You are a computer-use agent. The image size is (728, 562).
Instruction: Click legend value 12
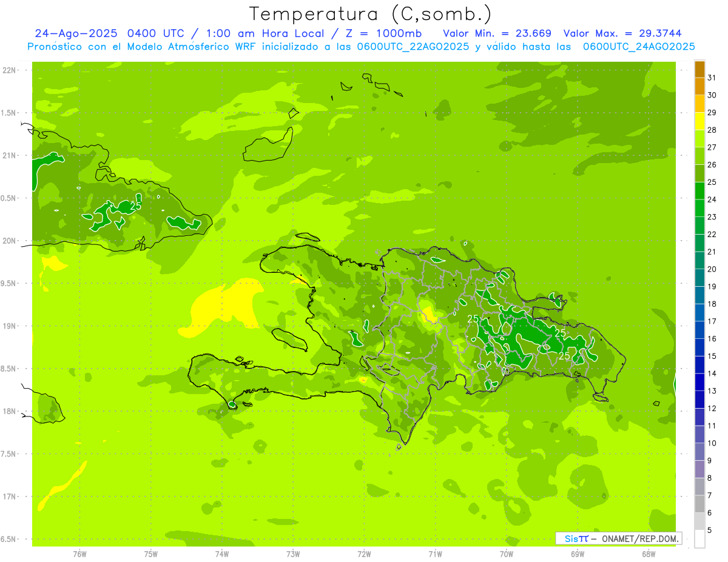pos(712,409)
